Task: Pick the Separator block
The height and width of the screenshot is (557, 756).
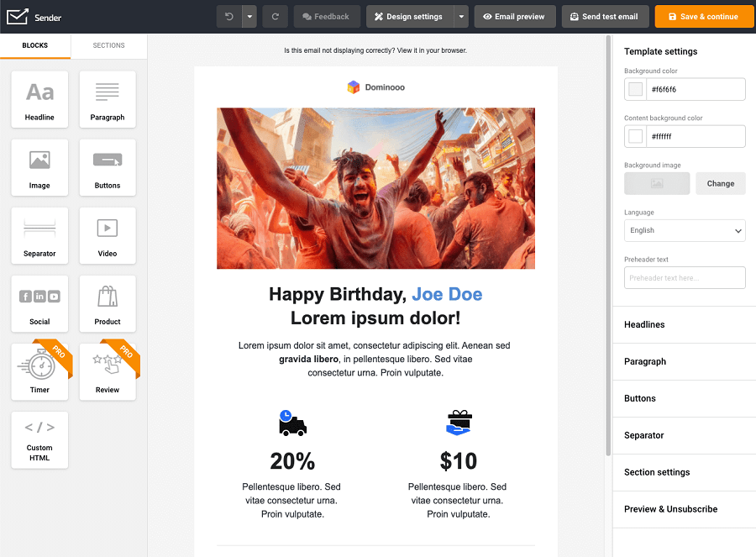Action: (x=39, y=235)
